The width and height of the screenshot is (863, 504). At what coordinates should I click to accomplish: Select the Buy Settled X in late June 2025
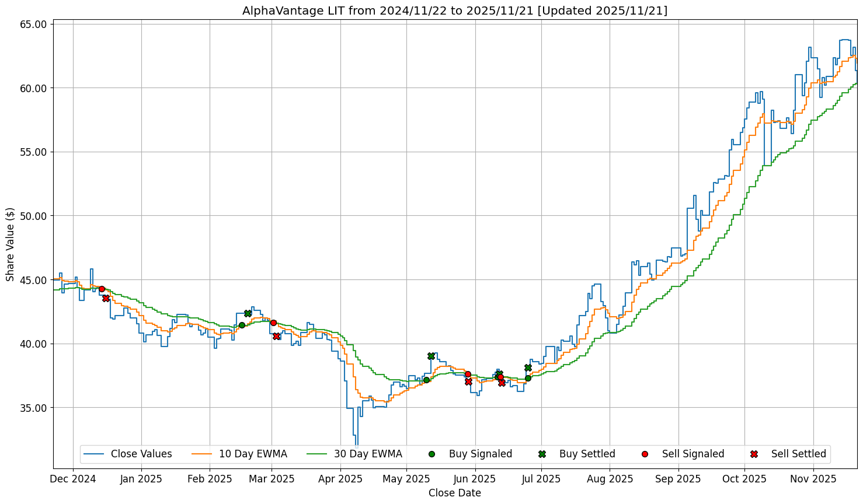(528, 367)
